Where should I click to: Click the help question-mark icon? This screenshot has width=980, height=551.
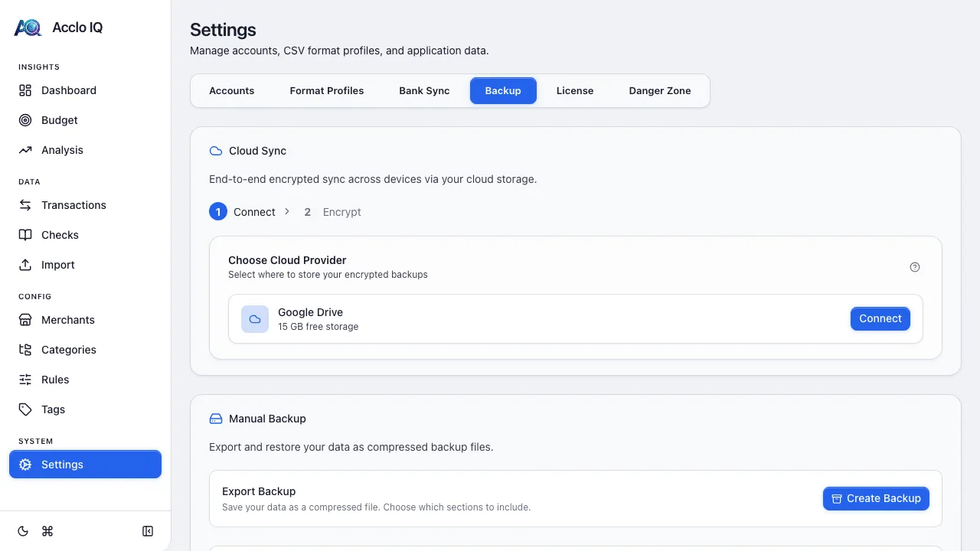pos(915,267)
